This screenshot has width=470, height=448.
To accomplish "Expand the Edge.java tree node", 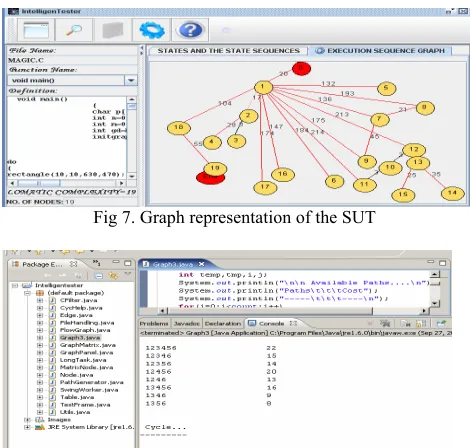I will [40, 315].
